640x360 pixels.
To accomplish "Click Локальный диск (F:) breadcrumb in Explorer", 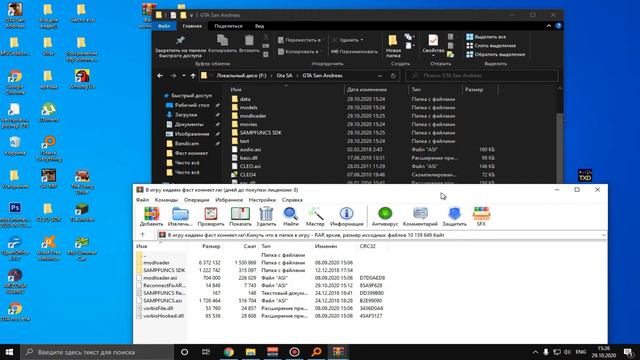I will click(x=241, y=76).
